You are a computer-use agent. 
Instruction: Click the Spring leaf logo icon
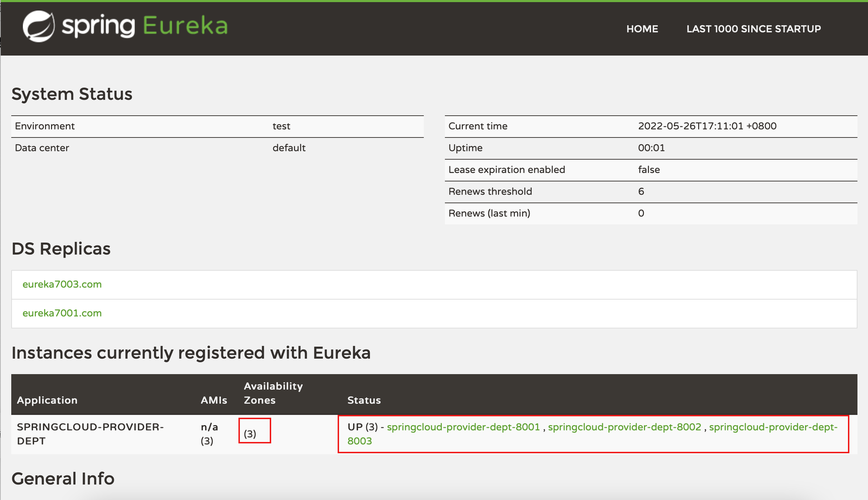(x=39, y=26)
